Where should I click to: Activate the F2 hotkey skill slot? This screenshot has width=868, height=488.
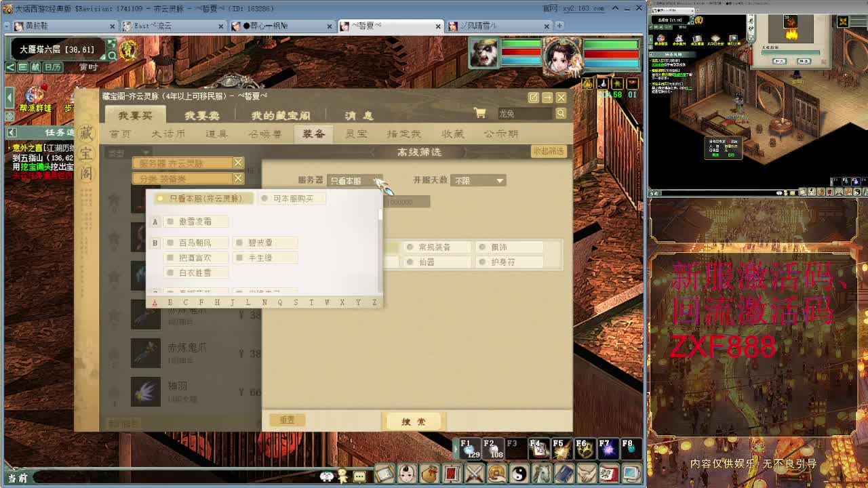pyautogui.click(x=492, y=448)
